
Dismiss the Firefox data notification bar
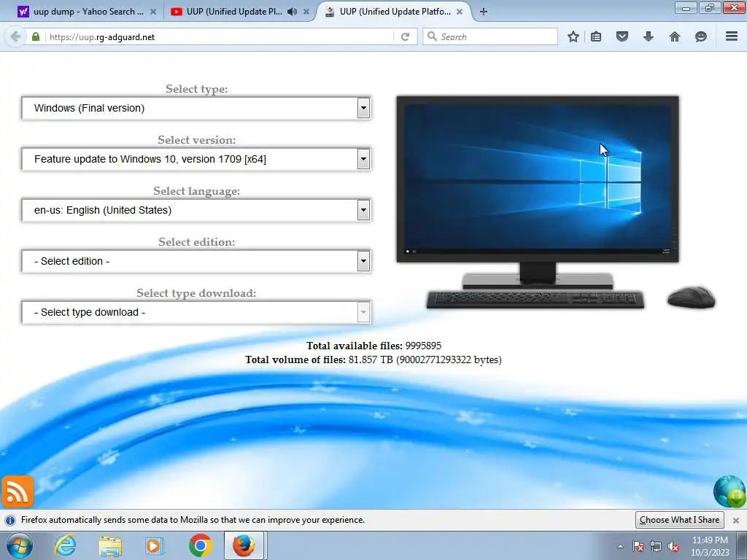pyautogui.click(x=735, y=521)
